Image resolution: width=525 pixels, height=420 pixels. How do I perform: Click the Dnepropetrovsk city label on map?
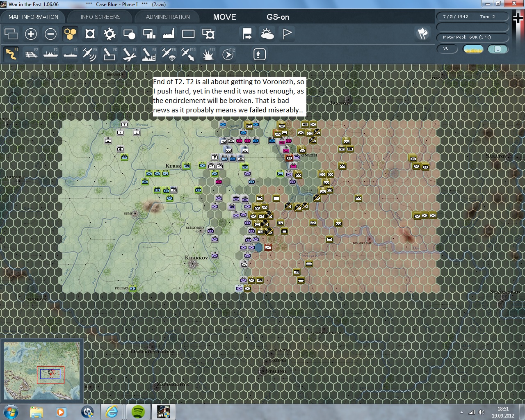click(x=153, y=352)
